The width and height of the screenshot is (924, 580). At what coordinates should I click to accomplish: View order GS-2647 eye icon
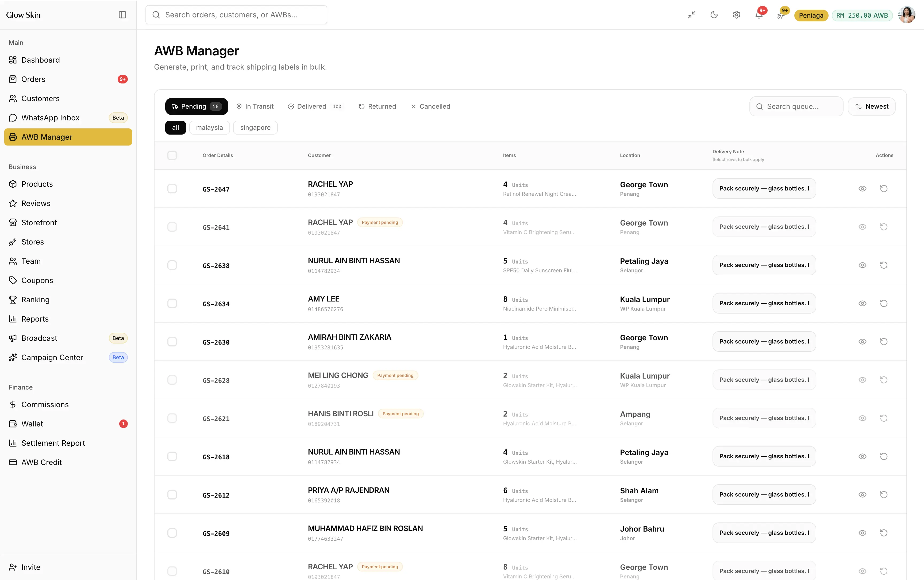[x=862, y=188]
